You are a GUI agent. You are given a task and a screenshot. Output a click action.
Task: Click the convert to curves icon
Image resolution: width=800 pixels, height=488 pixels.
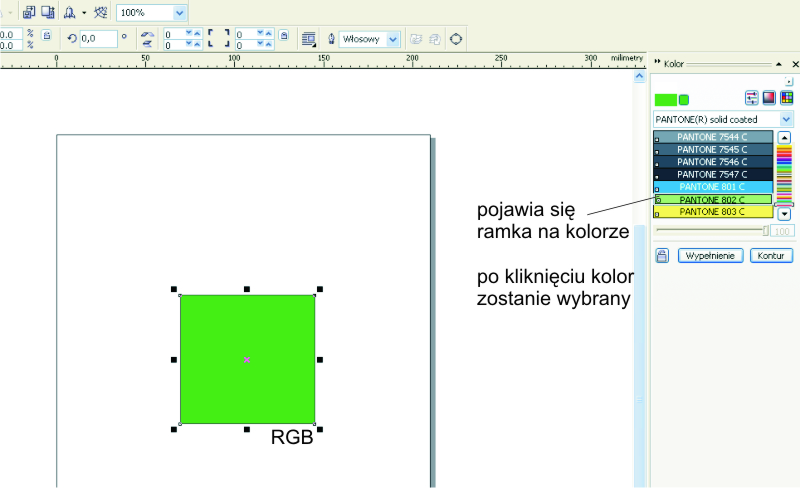click(x=456, y=39)
